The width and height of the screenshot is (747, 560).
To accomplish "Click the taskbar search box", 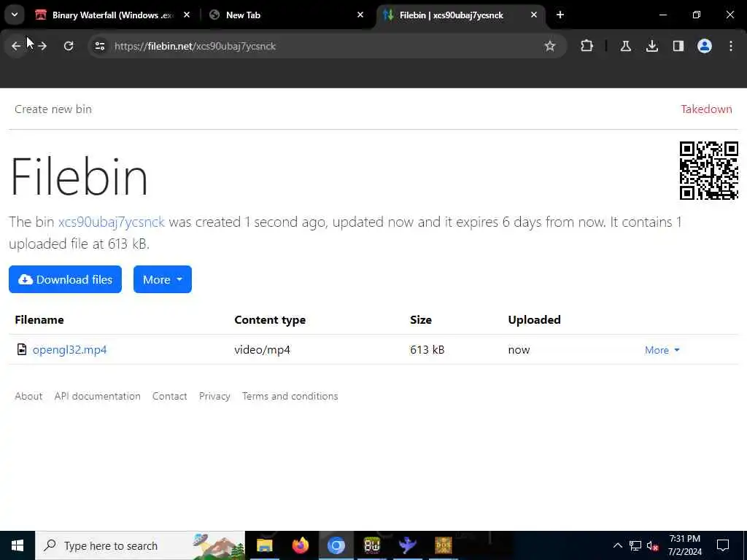I will pos(140,545).
